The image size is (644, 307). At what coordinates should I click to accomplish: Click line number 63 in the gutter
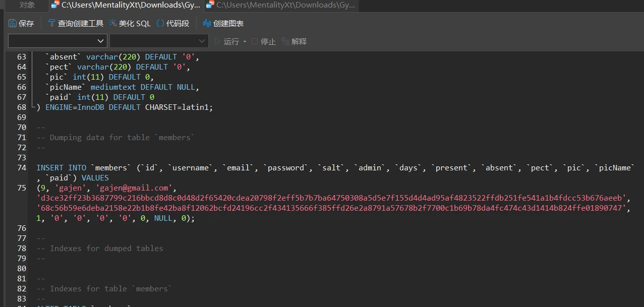(21, 57)
